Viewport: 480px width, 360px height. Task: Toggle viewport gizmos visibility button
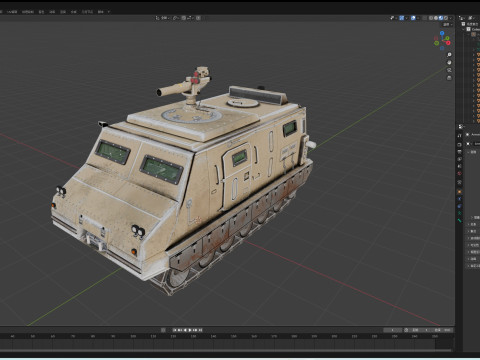coord(402,18)
